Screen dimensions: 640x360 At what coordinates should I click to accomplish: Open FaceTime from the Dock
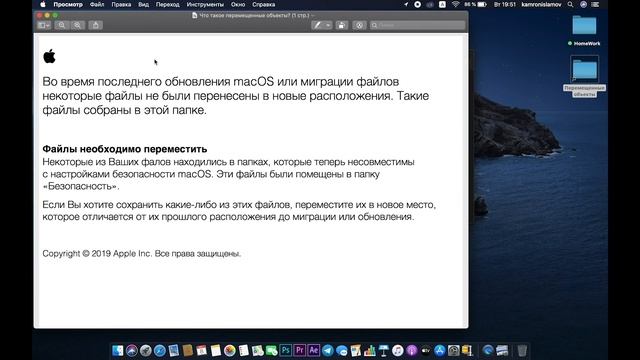[271, 351]
